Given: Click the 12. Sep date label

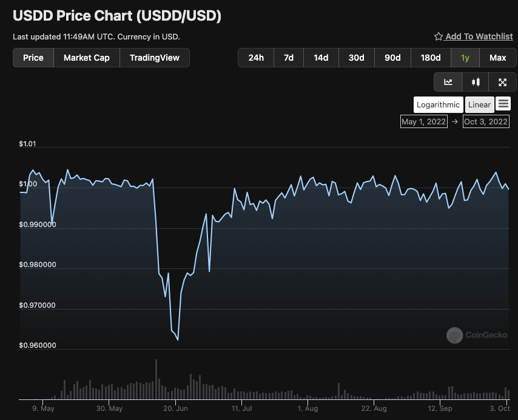Looking at the screenshot, I should (x=440, y=408).
